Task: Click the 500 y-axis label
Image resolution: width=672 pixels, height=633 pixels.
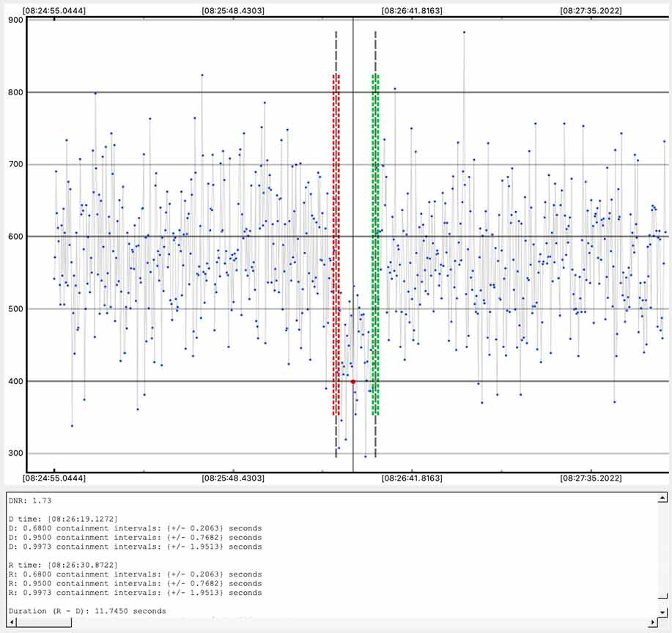Action: (x=15, y=309)
